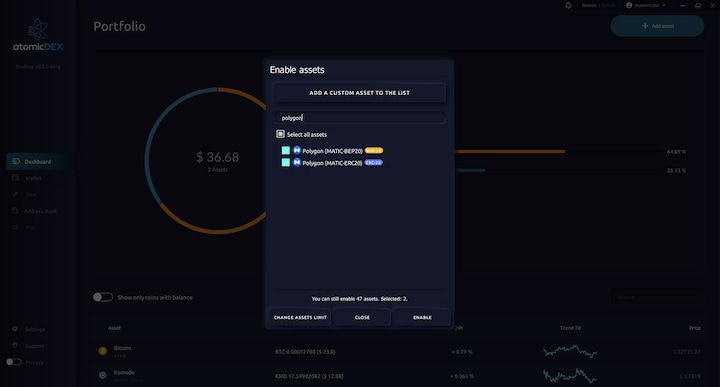Click the Fiat sidebar icon
The height and width of the screenshot is (387, 720).
coord(15,227)
